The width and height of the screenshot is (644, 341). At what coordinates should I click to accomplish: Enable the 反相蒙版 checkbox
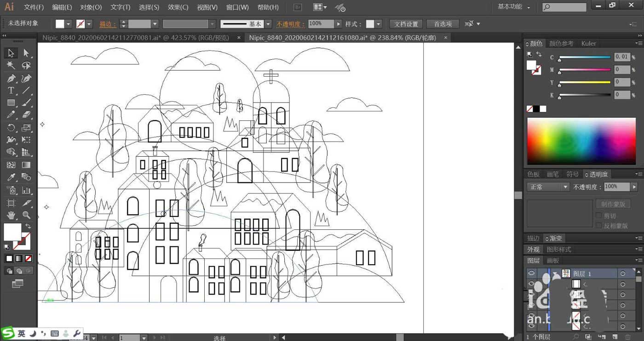click(598, 226)
